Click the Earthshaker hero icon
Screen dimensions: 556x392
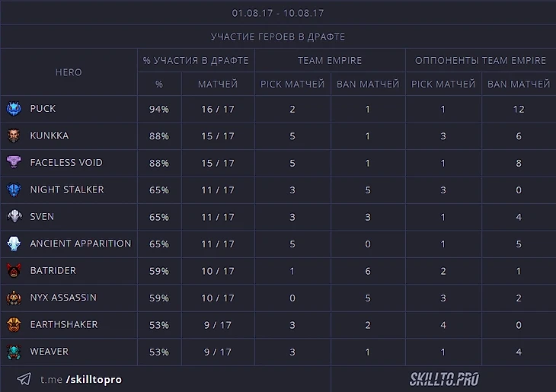click(x=14, y=325)
